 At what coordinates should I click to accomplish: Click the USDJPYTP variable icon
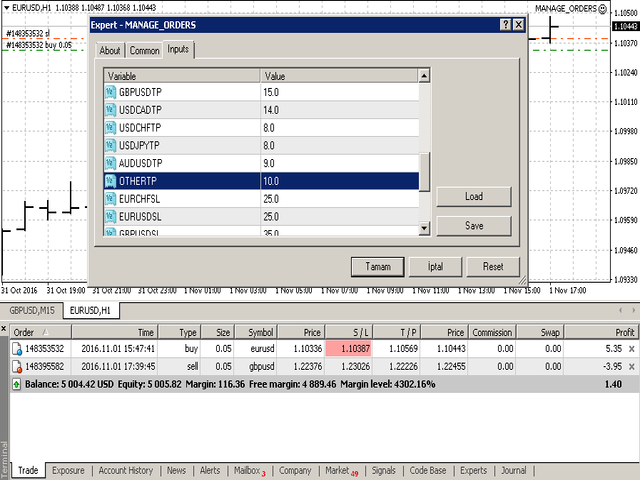click(110, 145)
